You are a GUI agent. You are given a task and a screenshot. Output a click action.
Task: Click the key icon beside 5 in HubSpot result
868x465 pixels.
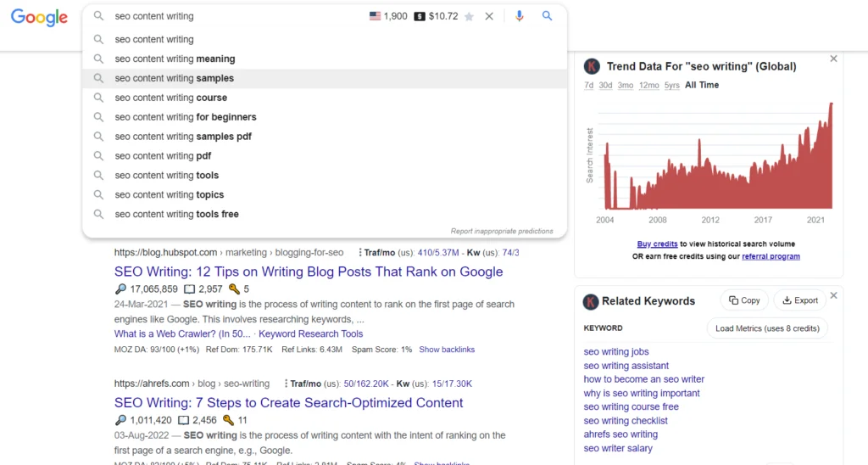click(234, 289)
